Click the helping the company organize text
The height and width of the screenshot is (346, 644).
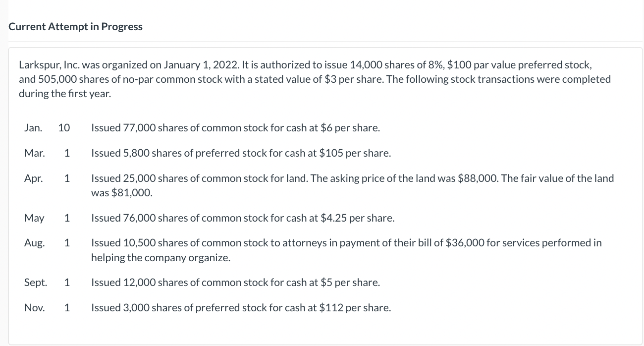click(x=161, y=258)
